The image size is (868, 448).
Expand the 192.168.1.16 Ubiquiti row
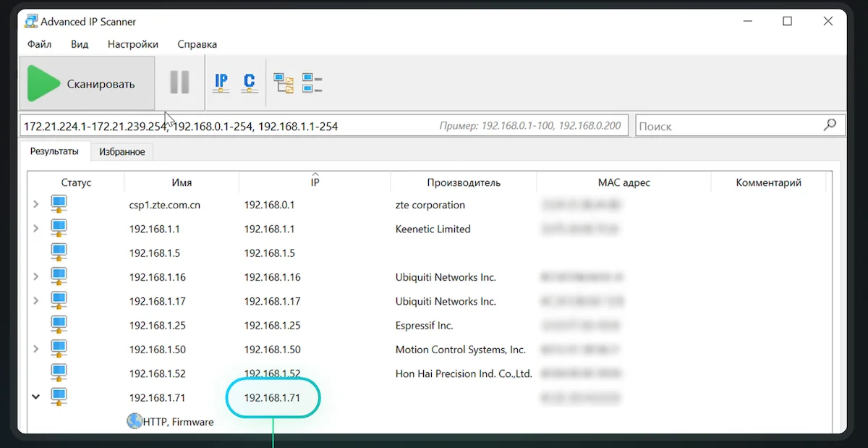click(35, 277)
